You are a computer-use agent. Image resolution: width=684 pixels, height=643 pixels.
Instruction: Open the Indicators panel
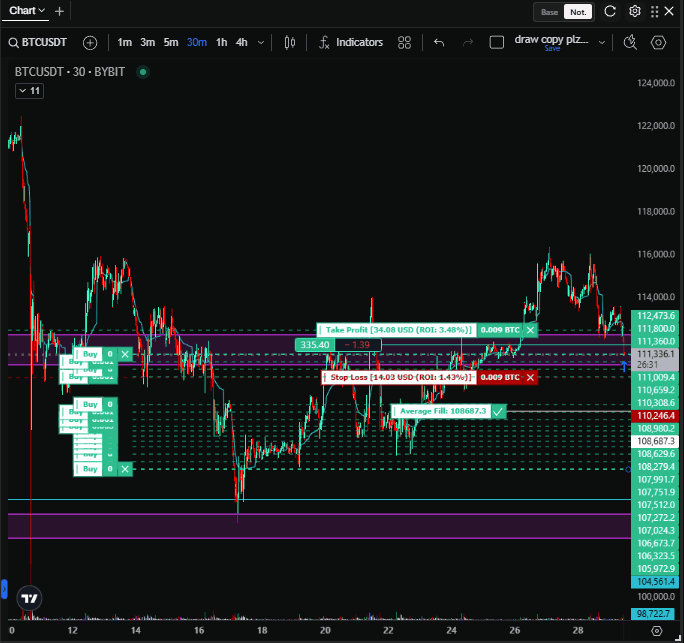pos(350,43)
